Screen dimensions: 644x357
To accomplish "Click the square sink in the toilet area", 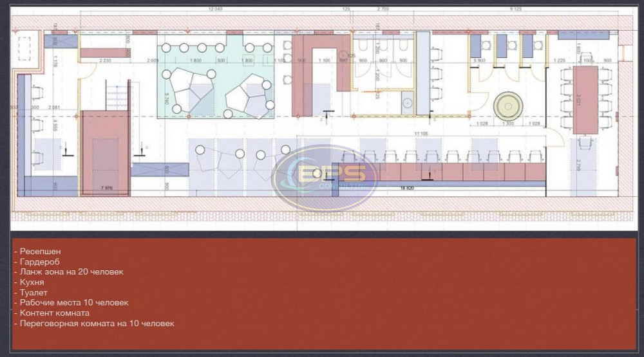I will point(407,100).
